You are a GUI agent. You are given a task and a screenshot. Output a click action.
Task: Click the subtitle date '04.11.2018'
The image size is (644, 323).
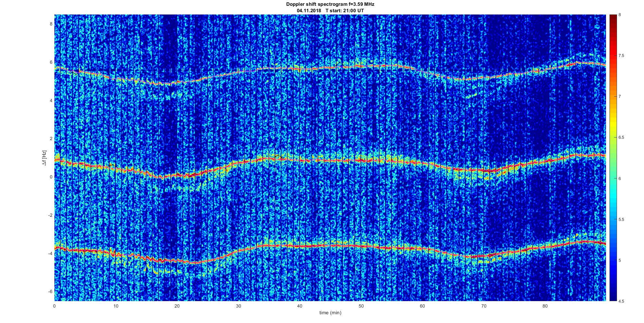pos(308,10)
